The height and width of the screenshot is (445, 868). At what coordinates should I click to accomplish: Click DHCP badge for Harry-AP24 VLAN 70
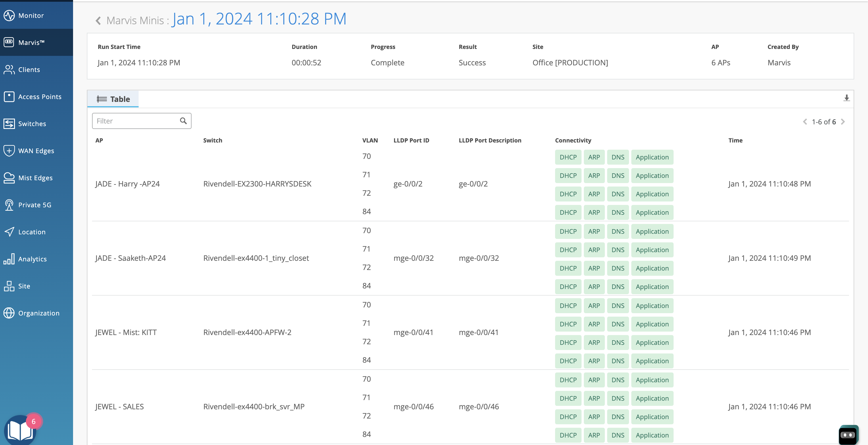[568, 157]
